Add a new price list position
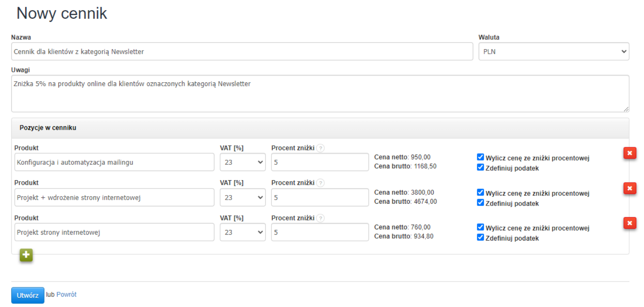Viewport: 644px width, 307px height. tap(26, 255)
